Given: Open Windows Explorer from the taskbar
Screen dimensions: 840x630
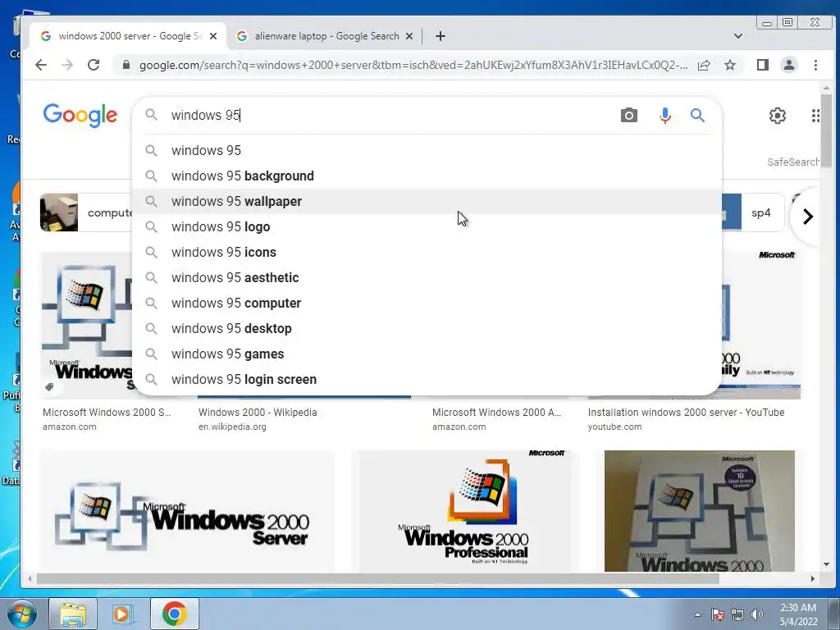Looking at the screenshot, I should tap(73, 614).
